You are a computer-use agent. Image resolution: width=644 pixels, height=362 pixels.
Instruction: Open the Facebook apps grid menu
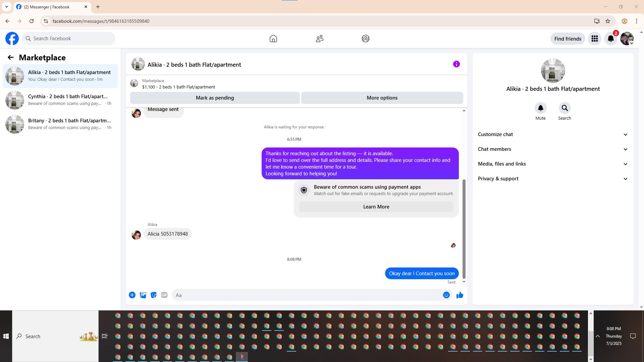594,39
